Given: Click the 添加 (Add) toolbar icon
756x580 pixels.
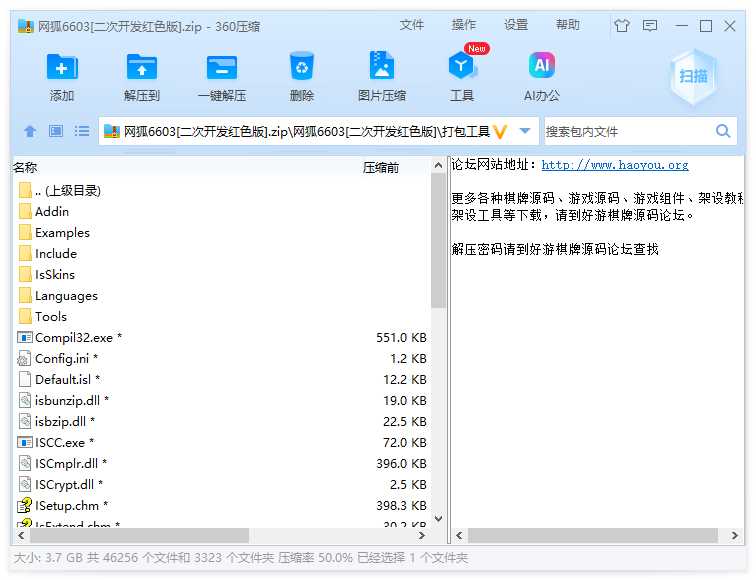Looking at the screenshot, I should 62,67.
